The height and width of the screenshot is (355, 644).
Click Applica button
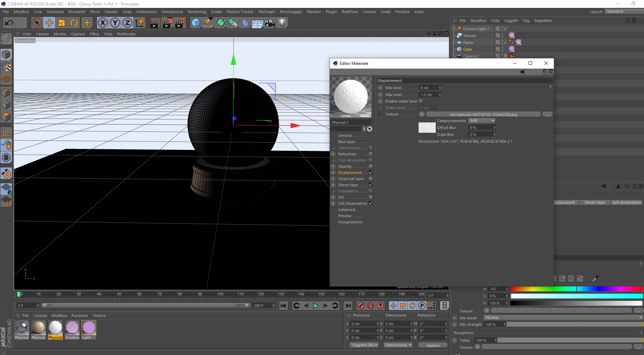(433, 345)
